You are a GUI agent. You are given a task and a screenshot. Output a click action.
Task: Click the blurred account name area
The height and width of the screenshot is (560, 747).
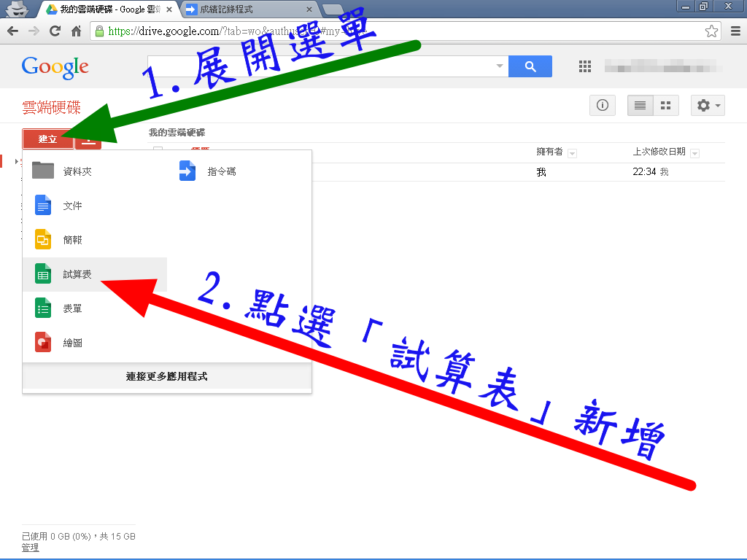pyautogui.click(x=664, y=66)
